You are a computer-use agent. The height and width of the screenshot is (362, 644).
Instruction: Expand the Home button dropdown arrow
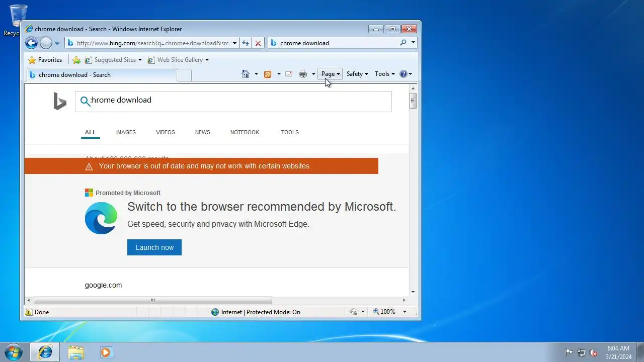pos(256,74)
